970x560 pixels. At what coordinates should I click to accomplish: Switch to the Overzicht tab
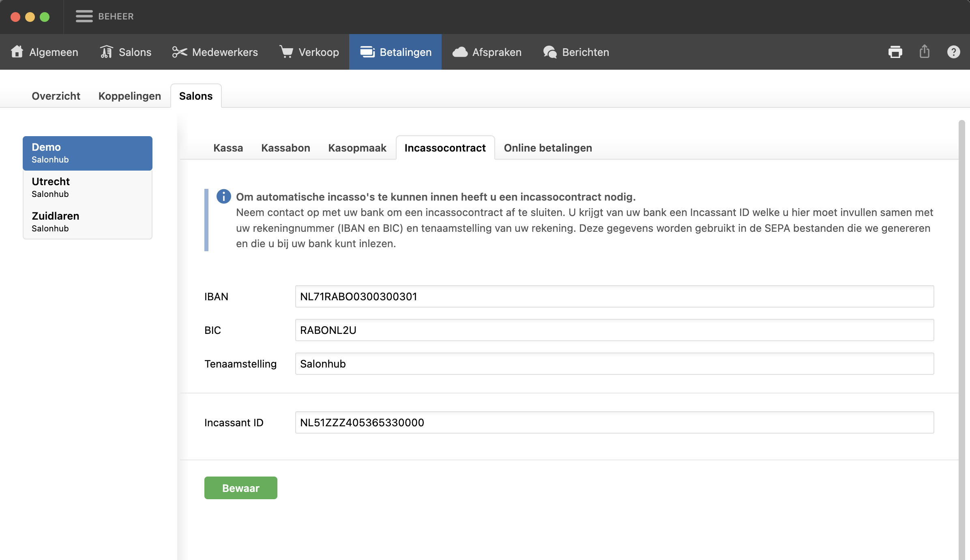[56, 96]
